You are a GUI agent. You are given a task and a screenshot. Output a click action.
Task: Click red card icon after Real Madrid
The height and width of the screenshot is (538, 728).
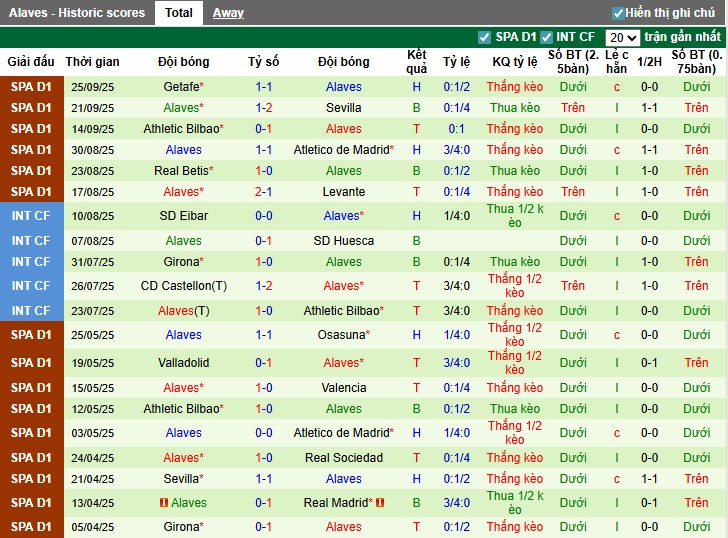pyautogui.click(x=381, y=503)
